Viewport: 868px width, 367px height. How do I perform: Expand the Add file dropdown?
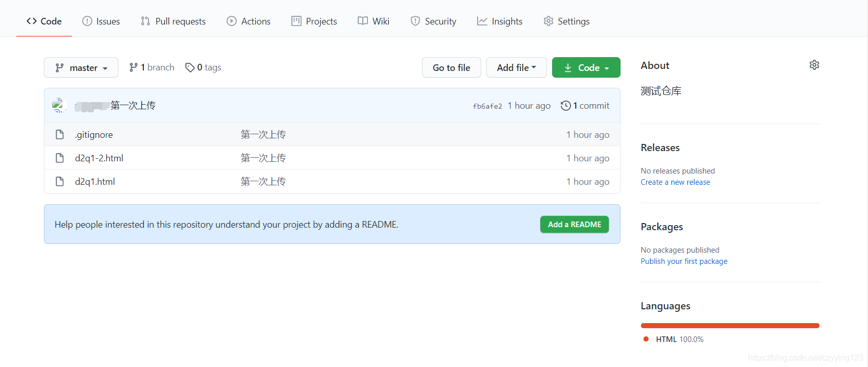(516, 67)
